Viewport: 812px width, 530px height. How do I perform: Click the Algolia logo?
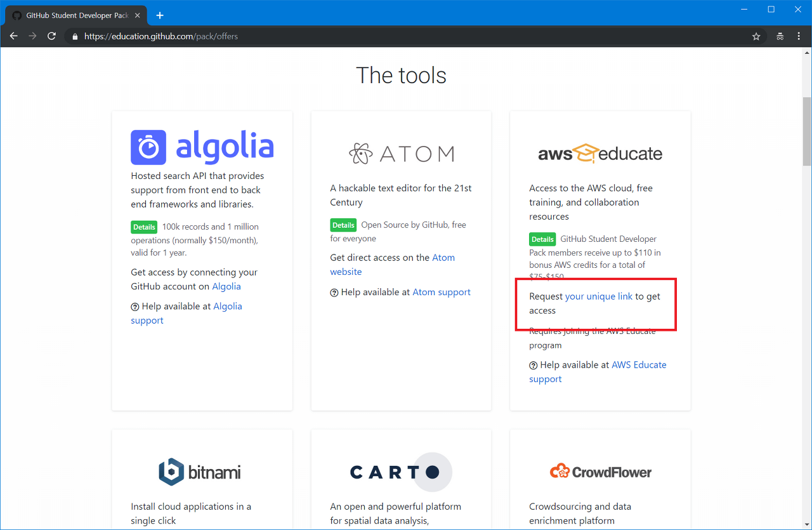pyautogui.click(x=202, y=147)
